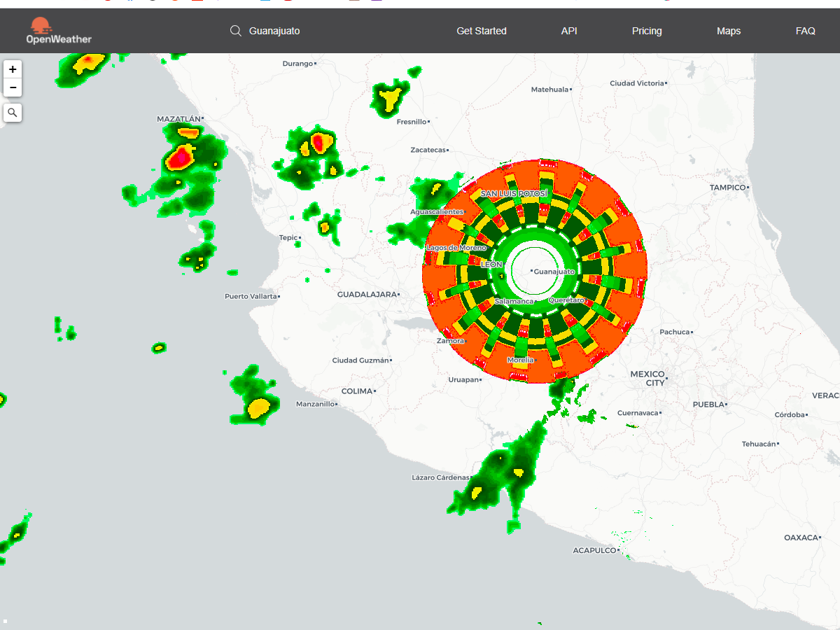
Task: Open the FAQ link
Action: click(805, 31)
